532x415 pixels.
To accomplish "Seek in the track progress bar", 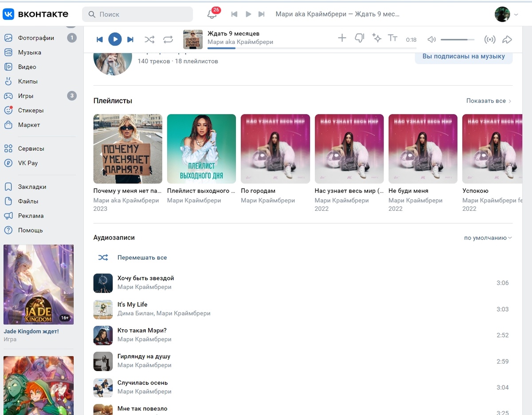I will (312, 48).
